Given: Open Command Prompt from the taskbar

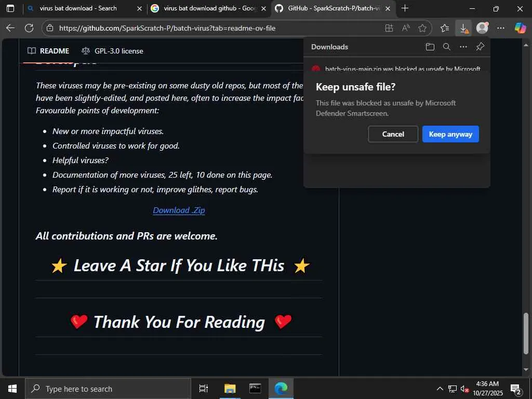Looking at the screenshot, I should [255, 389].
